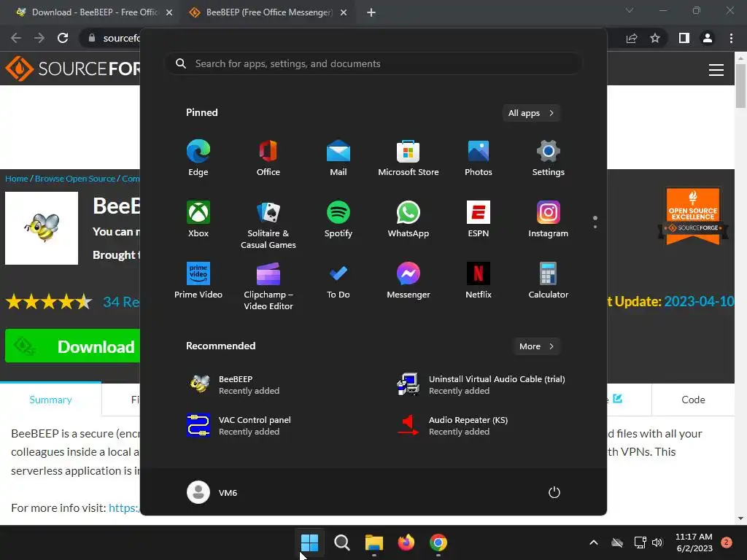Switch to BeeBEEP (Free Office Messenger) tab
Screen dimensions: 747x560
coord(268,12)
